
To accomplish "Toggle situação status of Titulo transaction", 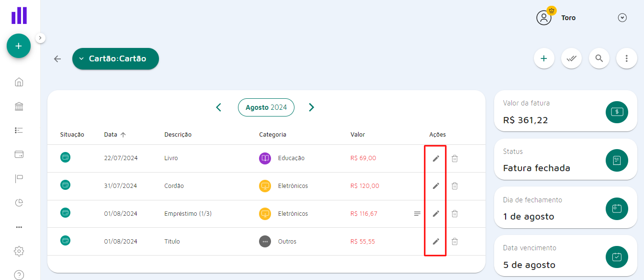I will (x=66, y=241).
